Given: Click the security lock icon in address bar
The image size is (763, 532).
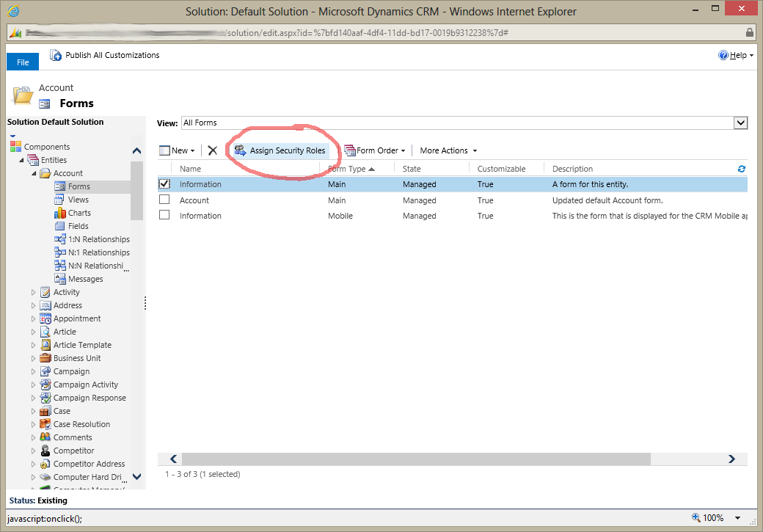Looking at the screenshot, I should [x=750, y=32].
